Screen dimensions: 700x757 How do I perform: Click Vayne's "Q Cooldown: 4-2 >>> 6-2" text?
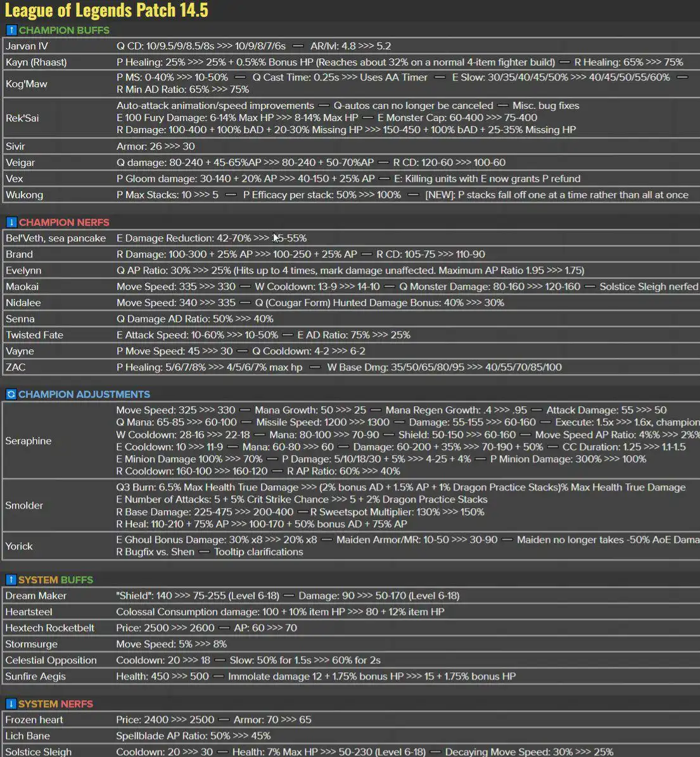(309, 351)
